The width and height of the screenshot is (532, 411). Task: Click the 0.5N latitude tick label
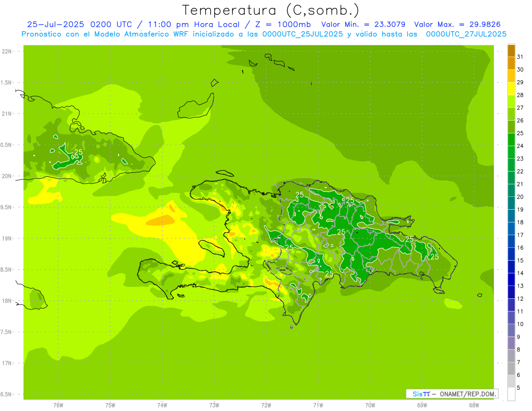click(7, 145)
